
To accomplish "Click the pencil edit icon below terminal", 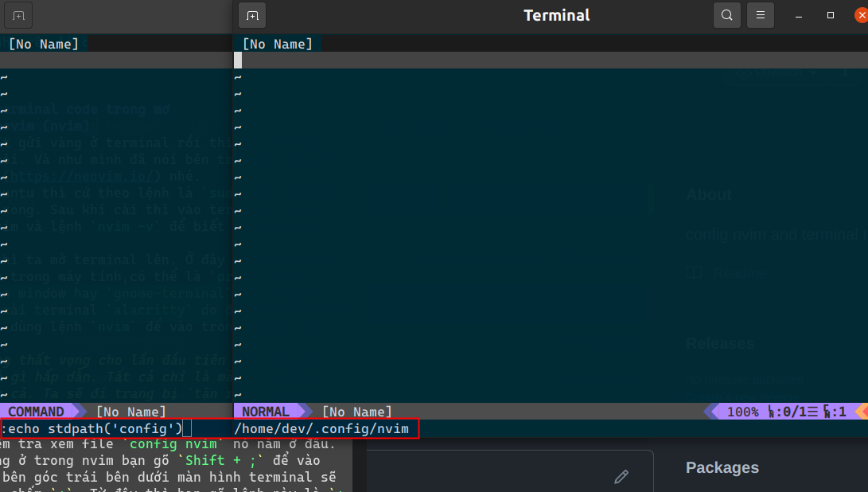I will (x=621, y=476).
